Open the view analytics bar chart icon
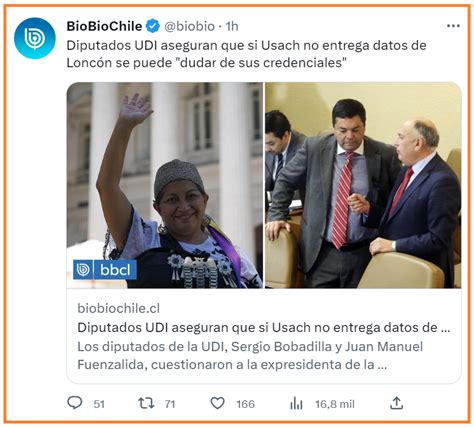Image resolution: width=474 pixels, height=427 pixels. (296, 404)
